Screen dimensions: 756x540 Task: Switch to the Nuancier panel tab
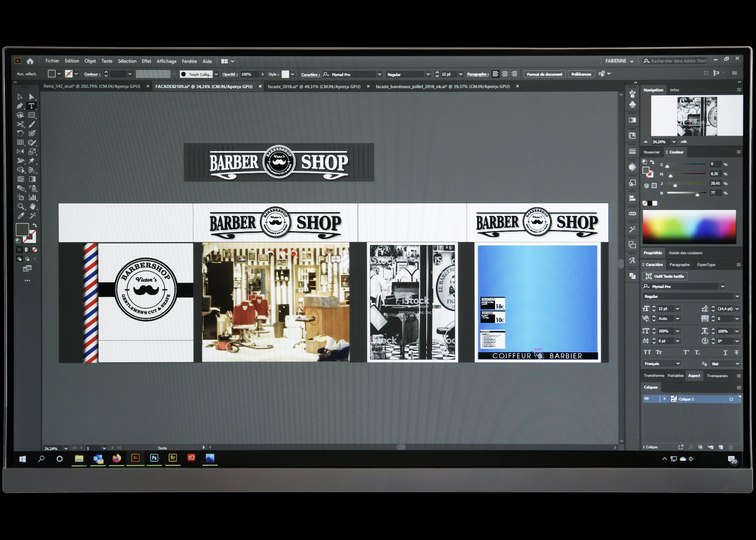(651, 152)
